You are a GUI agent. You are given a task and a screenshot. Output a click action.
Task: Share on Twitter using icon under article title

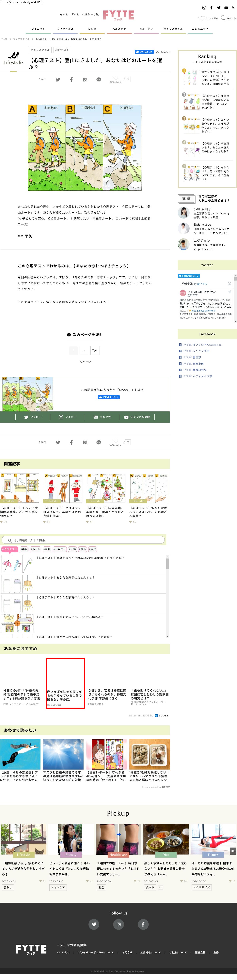pyautogui.click(x=58, y=80)
